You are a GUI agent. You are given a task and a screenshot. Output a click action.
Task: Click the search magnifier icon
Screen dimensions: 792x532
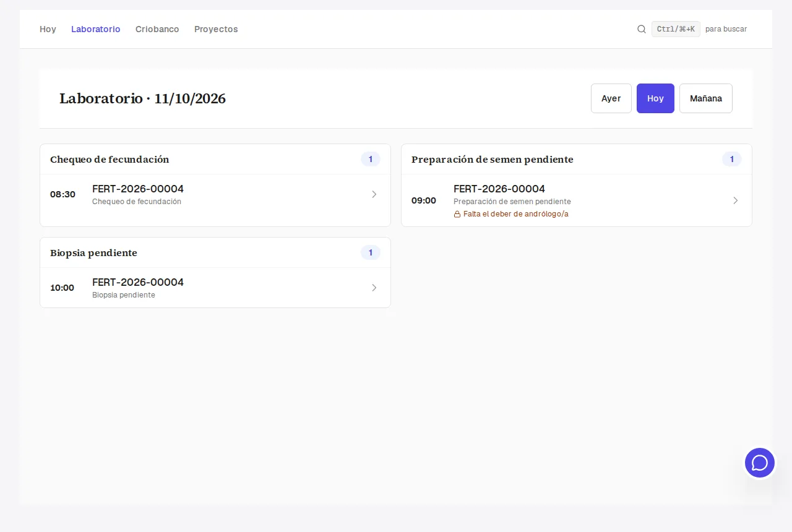(642, 29)
